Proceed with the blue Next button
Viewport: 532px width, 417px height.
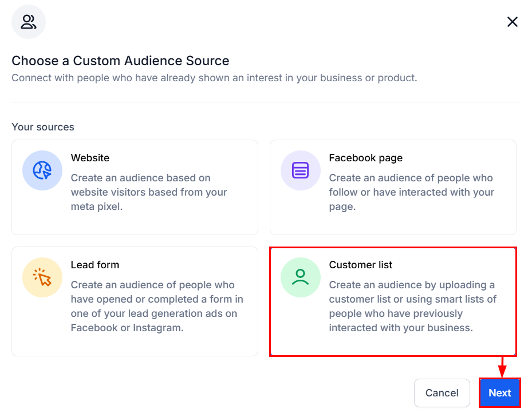[x=500, y=393]
